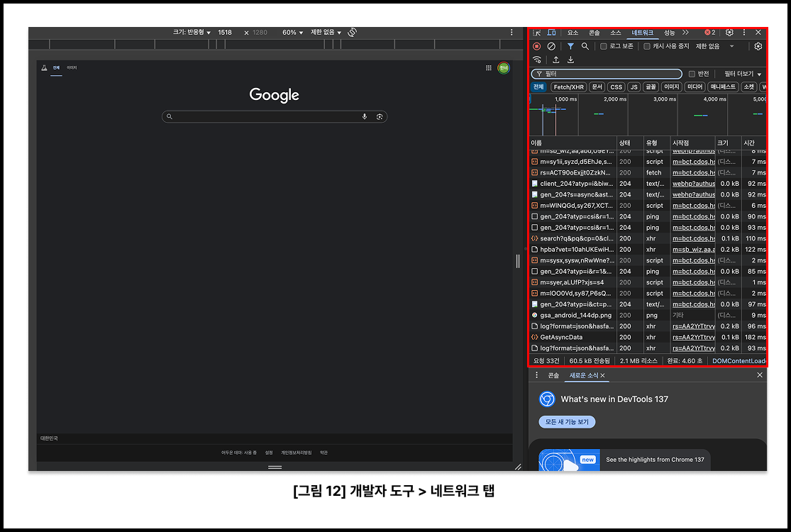
Task: Open the 개인정보처리방침 footer link
Action: 296,453
